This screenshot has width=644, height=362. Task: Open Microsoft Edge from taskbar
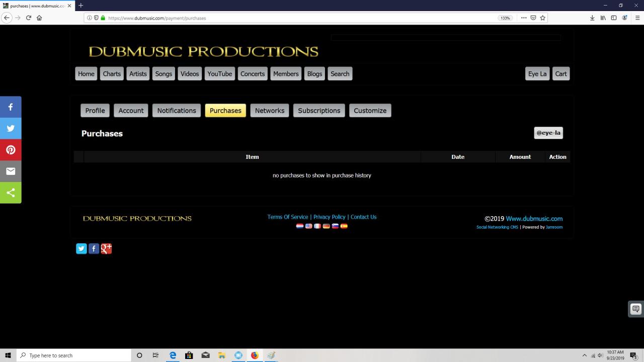(x=173, y=355)
